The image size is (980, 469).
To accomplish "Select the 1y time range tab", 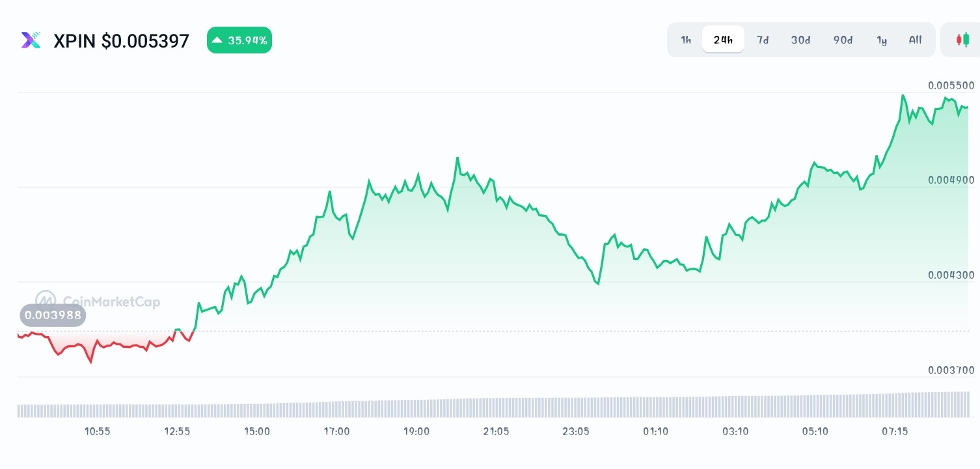I will pyautogui.click(x=882, y=40).
